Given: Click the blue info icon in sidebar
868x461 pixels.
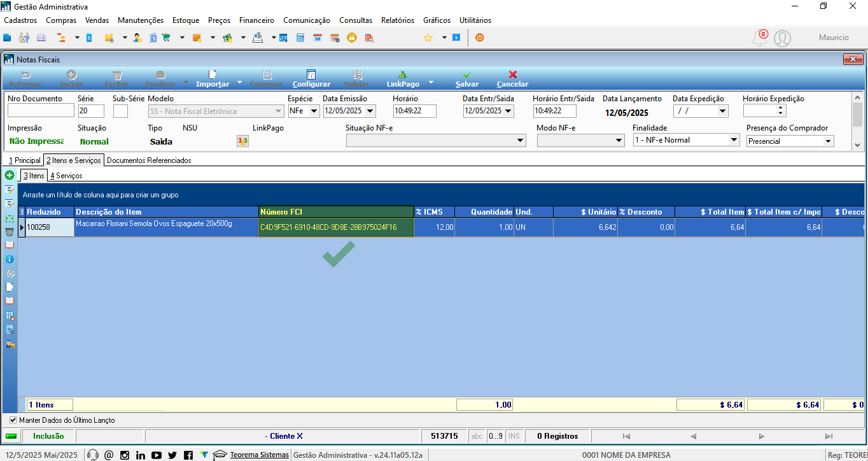Looking at the screenshot, I should coord(10,259).
